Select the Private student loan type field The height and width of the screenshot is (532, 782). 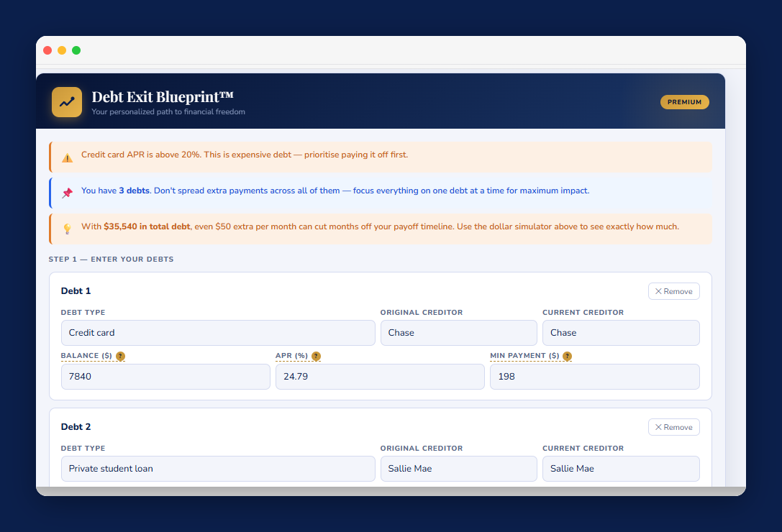[217, 468]
